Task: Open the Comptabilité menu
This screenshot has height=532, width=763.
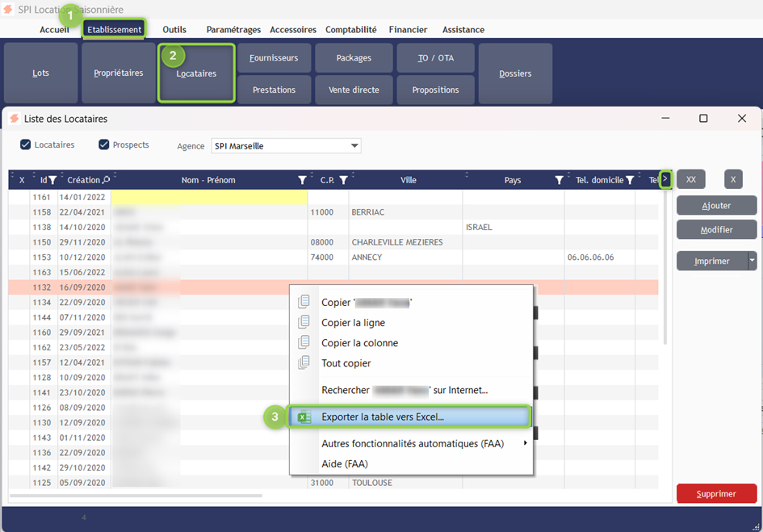Action: point(350,30)
